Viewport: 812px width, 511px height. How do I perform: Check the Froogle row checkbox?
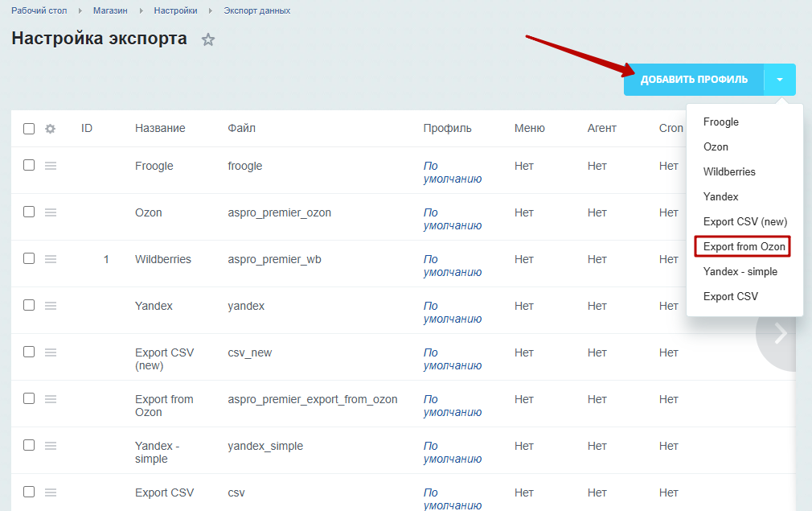(29, 165)
